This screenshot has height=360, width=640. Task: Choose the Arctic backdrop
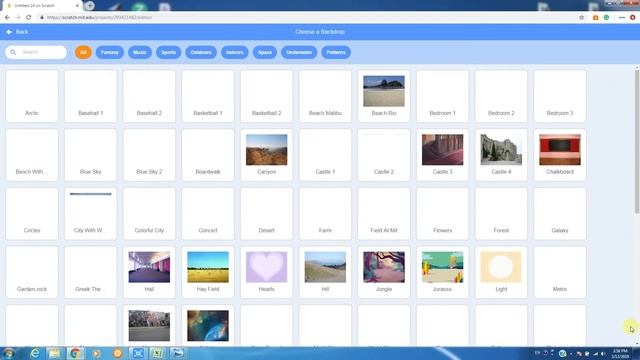pos(32,96)
